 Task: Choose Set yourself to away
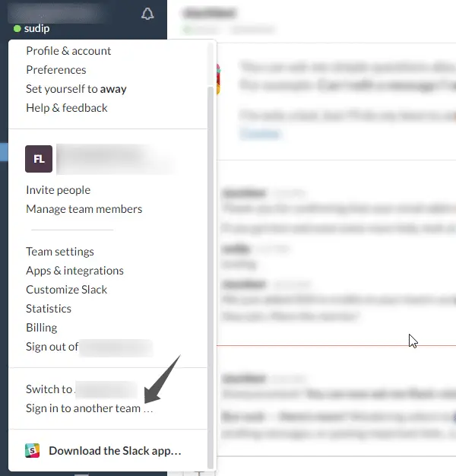[x=76, y=89]
